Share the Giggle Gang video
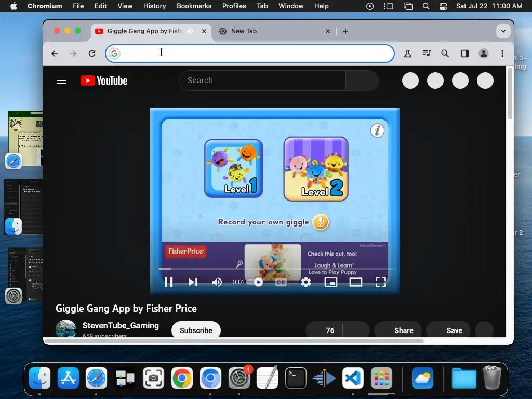 (x=398, y=330)
